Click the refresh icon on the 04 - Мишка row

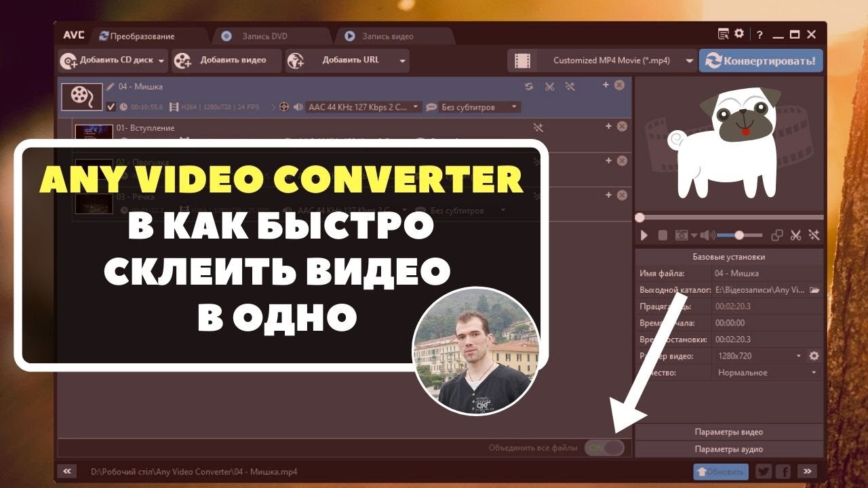[x=529, y=86]
